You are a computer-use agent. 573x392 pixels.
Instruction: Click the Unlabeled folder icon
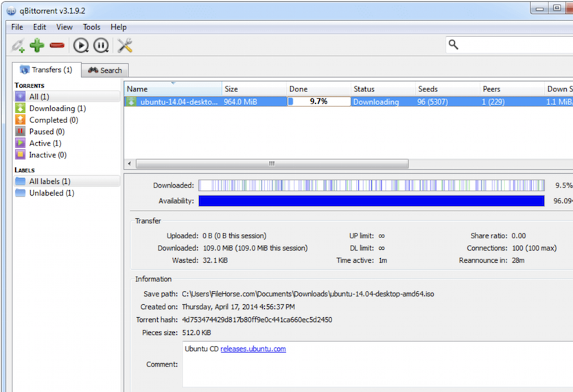pyautogui.click(x=21, y=193)
